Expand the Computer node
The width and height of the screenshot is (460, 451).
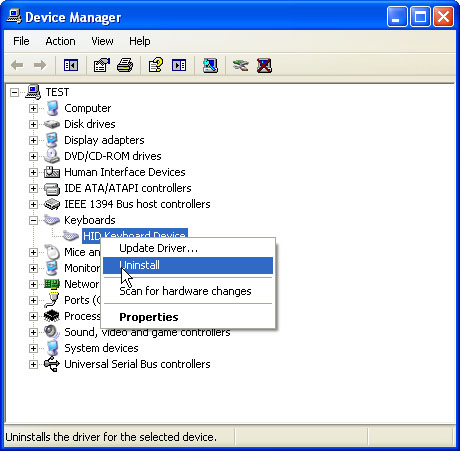pyautogui.click(x=33, y=108)
